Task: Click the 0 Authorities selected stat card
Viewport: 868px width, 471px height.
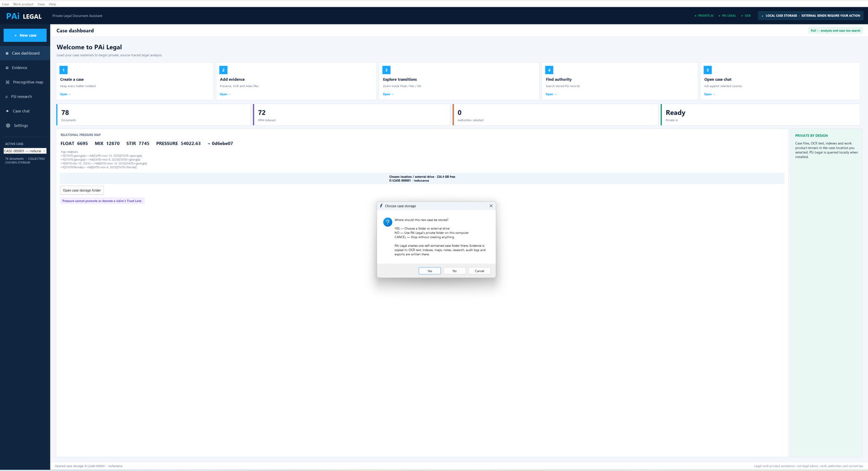Action: click(x=555, y=115)
